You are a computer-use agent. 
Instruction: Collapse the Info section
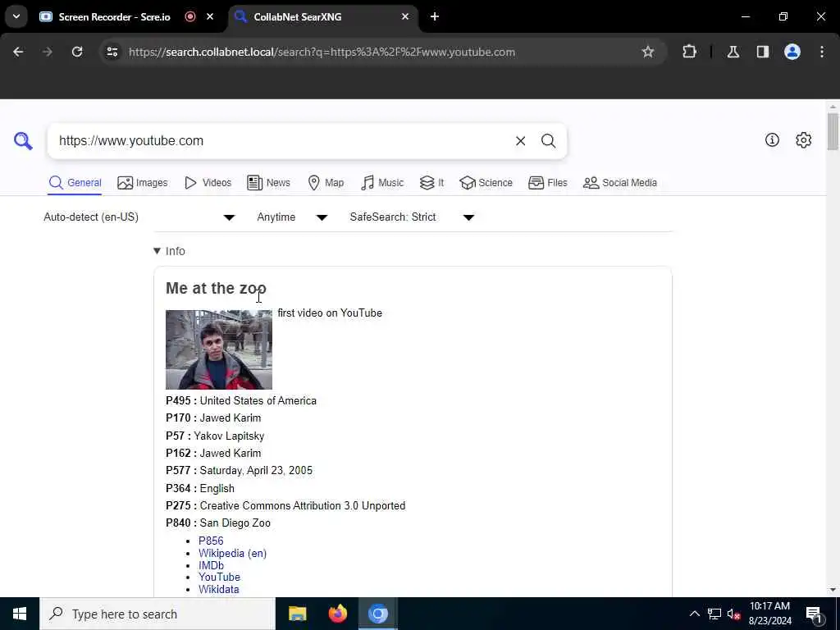tap(169, 251)
